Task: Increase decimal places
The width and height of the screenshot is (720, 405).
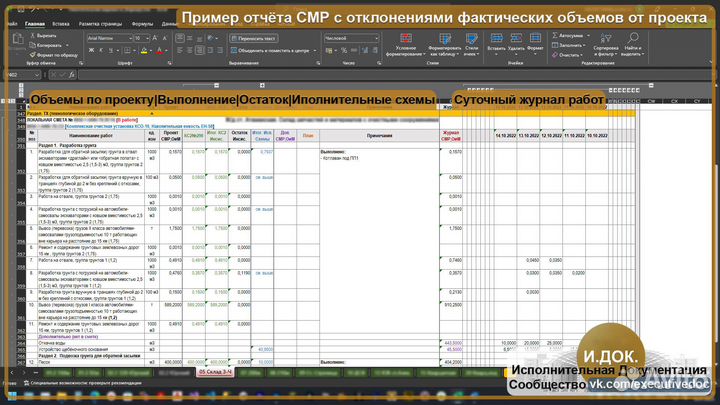Action: pos(366,51)
